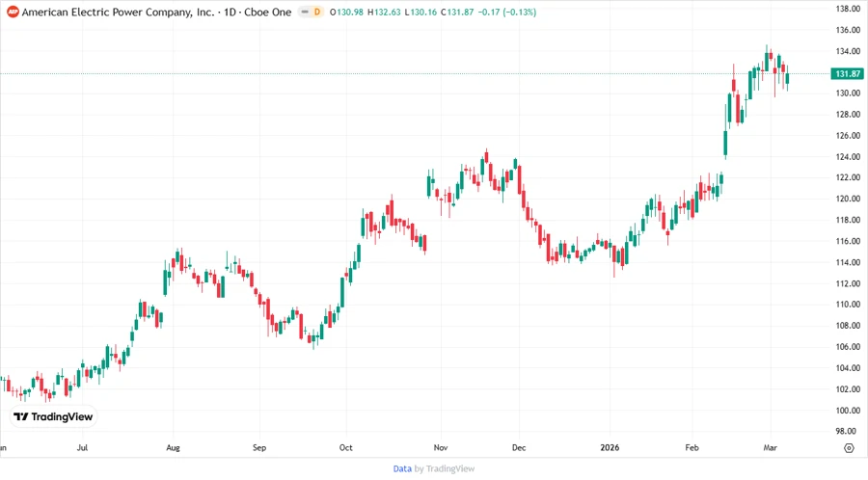Click the orange D delayed-data indicator
The image size is (868, 480).
pos(317,12)
